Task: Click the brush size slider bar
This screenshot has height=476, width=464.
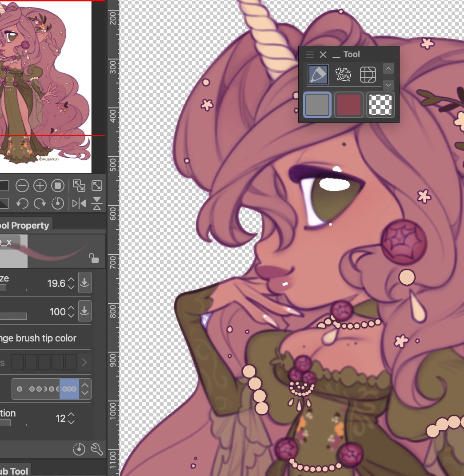Action: pyautogui.click(x=13, y=288)
